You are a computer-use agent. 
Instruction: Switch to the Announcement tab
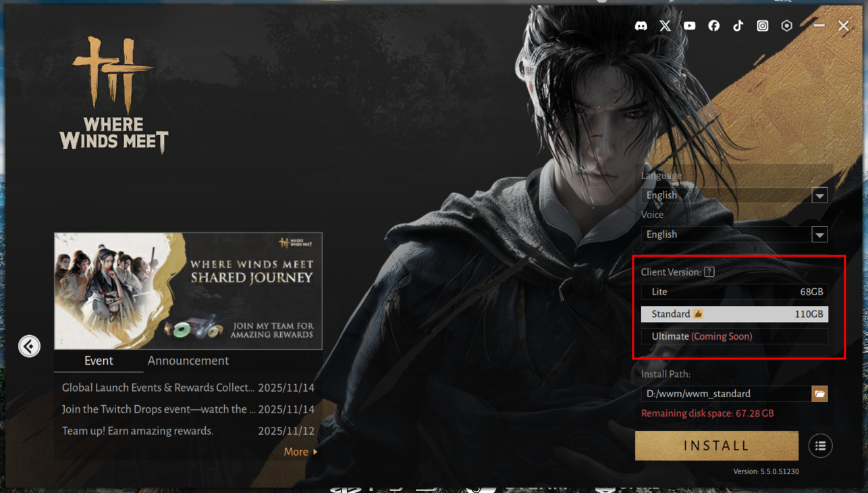(188, 361)
